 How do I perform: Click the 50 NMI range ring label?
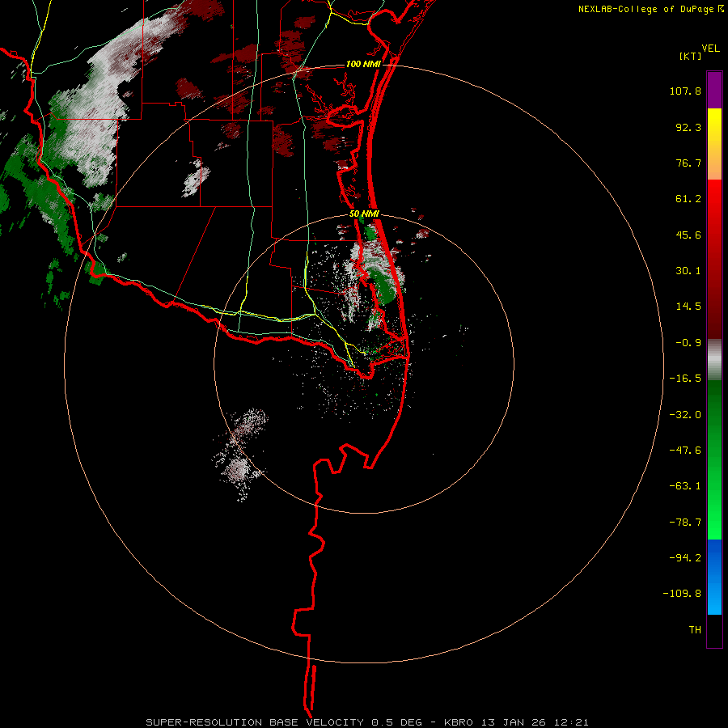coord(364,214)
